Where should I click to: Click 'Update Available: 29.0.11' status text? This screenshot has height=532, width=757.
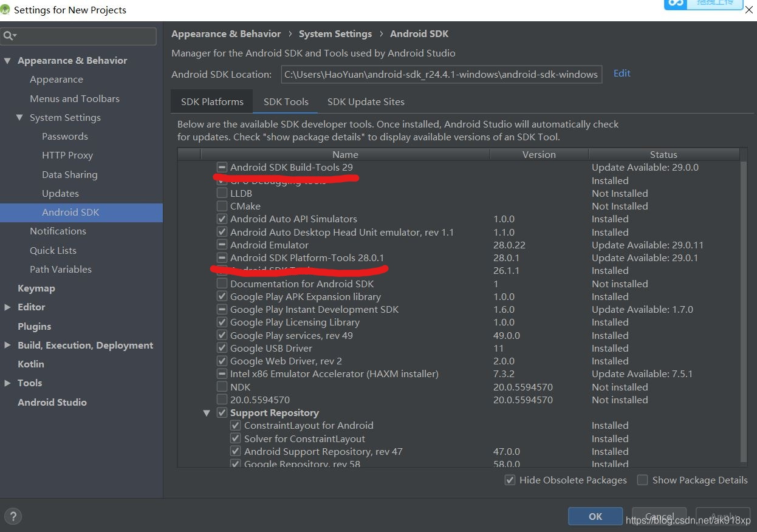tap(648, 245)
